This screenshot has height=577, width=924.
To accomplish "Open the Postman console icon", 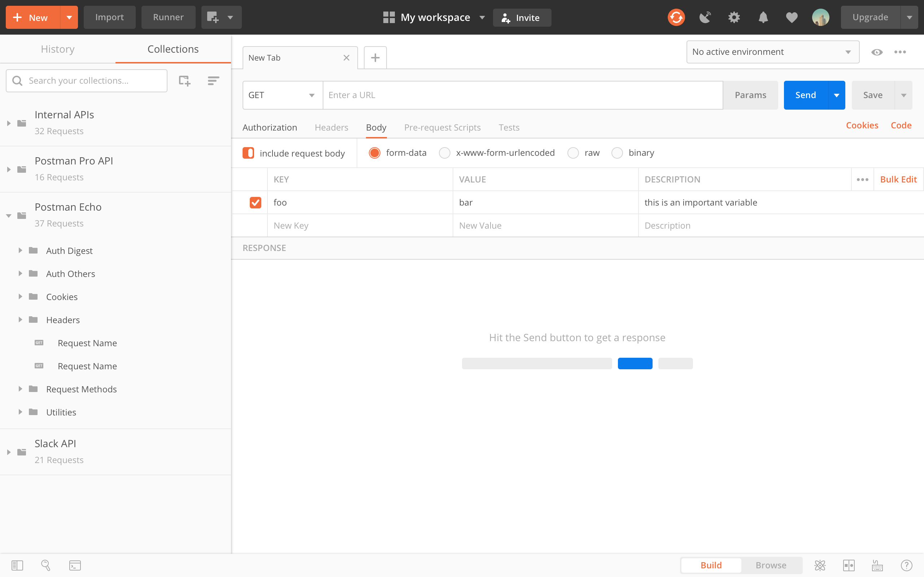I will coord(75,565).
